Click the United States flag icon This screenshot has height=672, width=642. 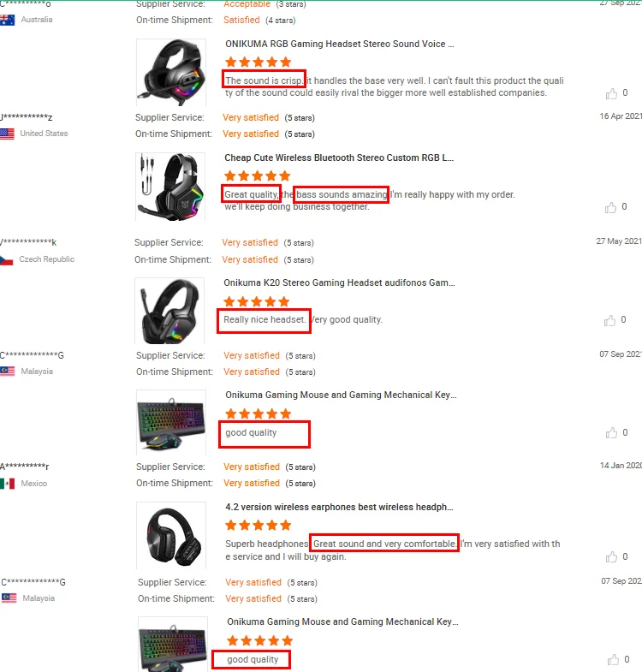pyautogui.click(x=7, y=134)
